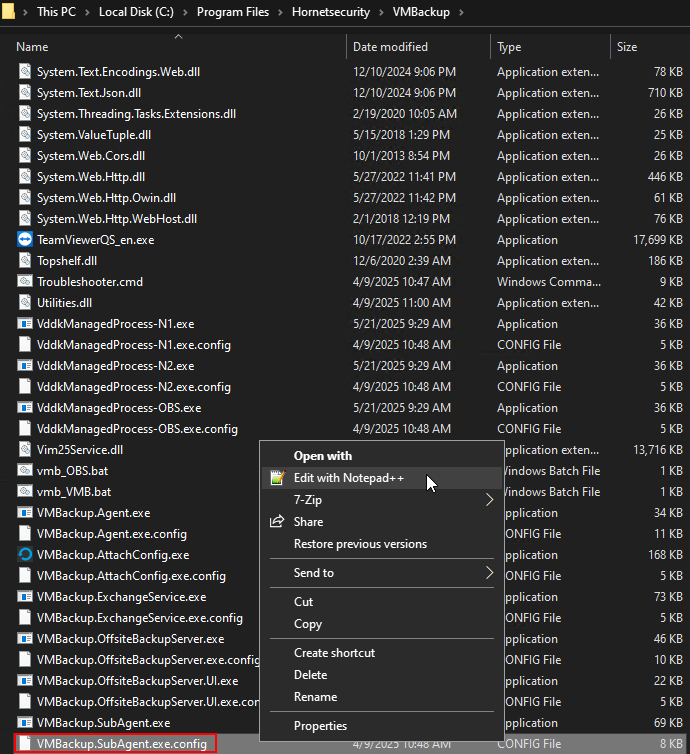The image size is (690, 754).
Task: Choose Open with in context menu
Action: pyautogui.click(x=382, y=455)
